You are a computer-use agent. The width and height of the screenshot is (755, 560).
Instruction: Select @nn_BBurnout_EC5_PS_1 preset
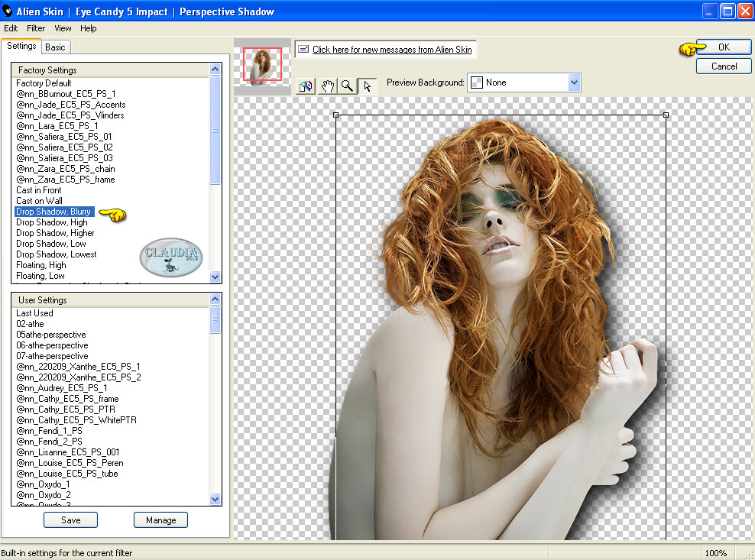[66, 94]
